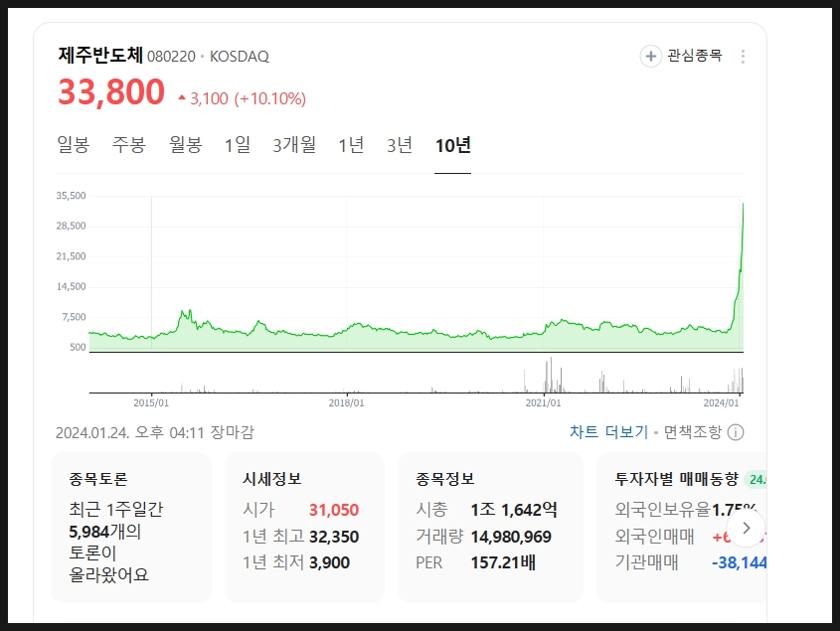Click the current price 33,800
Screen dimensions: 840x631
(x=111, y=92)
